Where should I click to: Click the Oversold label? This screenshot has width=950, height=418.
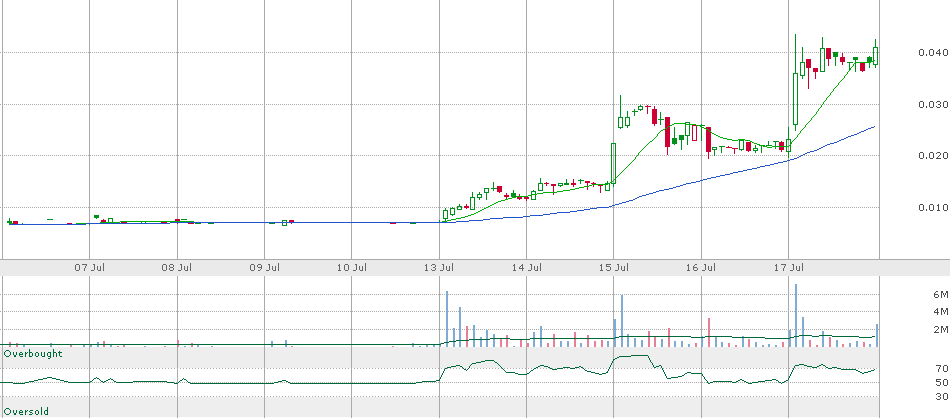[26, 411]
